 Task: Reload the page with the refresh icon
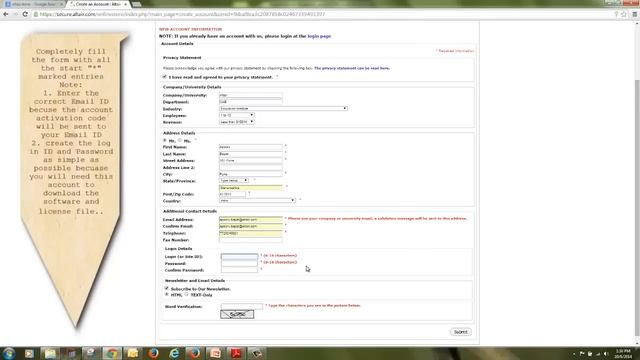25,14
